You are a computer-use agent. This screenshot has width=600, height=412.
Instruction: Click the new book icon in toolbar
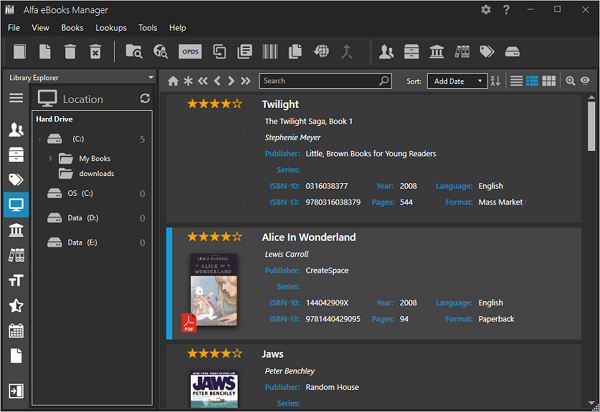click(20, 51)
